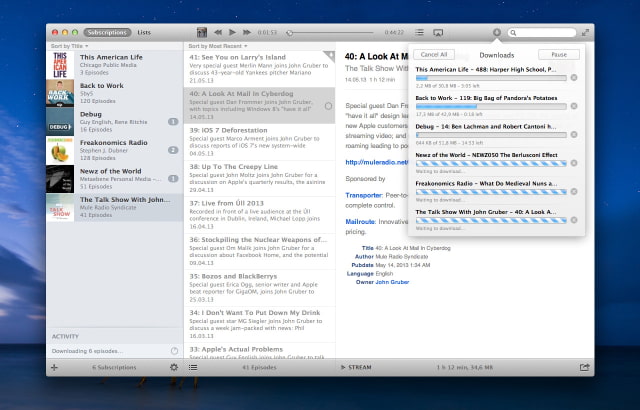Click the AirPlay icon in the toolbar
The image size is (640, 410).
coord(439,33)
